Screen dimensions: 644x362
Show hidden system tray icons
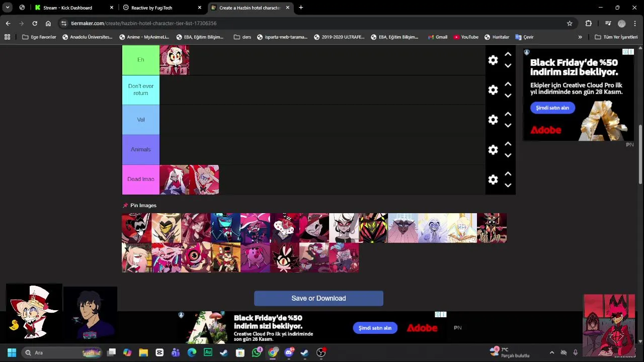point(551,352)
